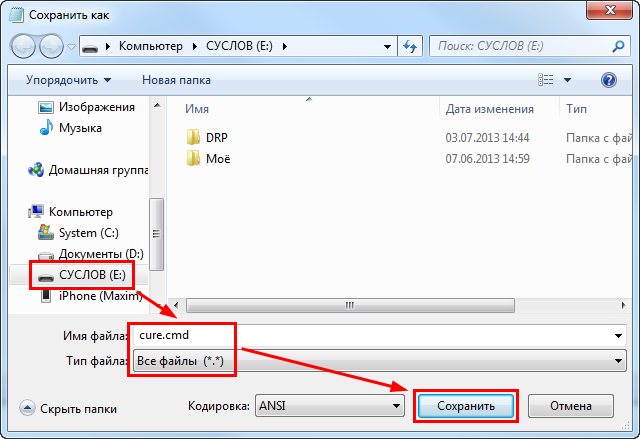
Task: Click the drive icon in address bar
Action: click(90, 47)
